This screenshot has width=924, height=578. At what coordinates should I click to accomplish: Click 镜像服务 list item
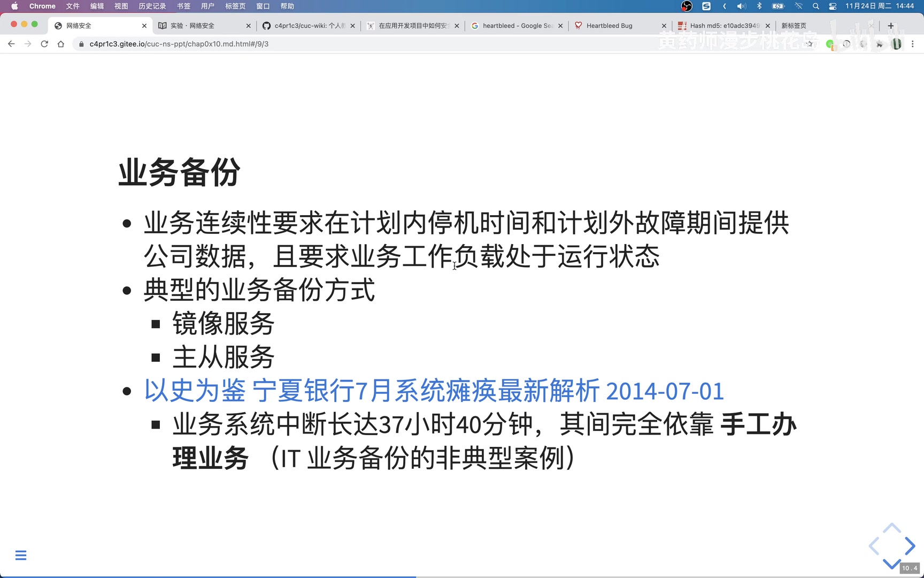(224, 323)
